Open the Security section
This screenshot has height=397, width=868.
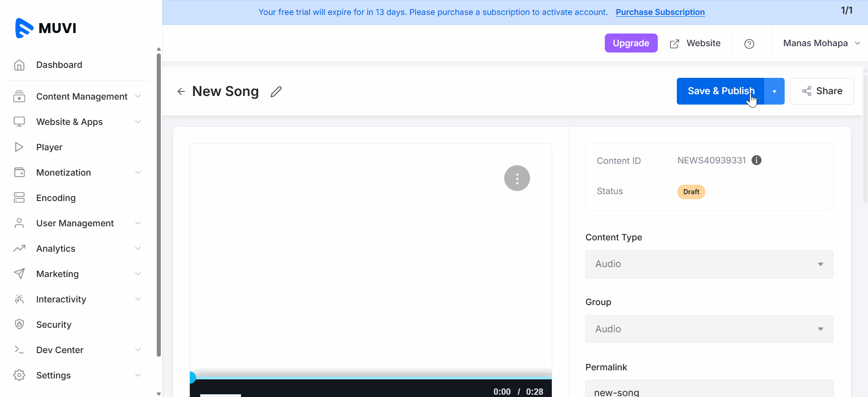click(53, 325)
